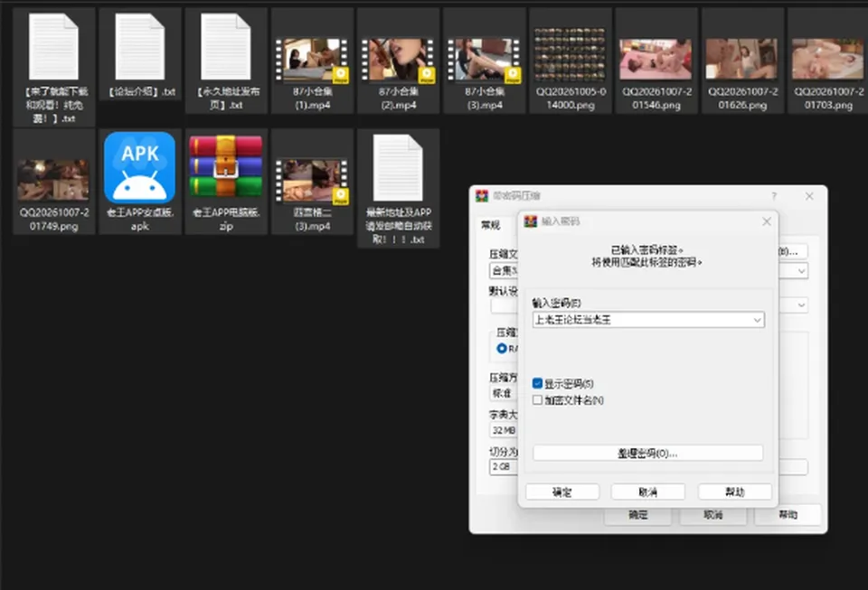The width and height of the screenshot is (868, 590).
Task: Select the 【论坛介绍】.txt document icon
Action: pos(139,46)
